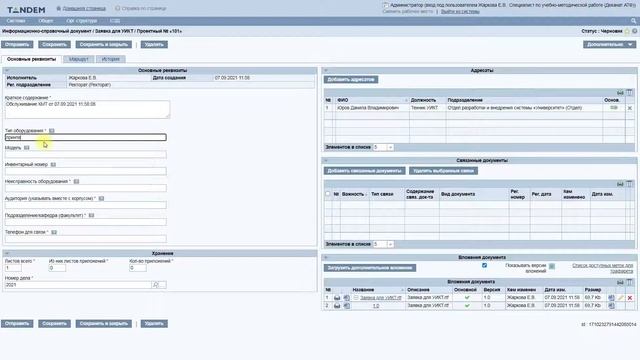Click the inventory number input field
This screenshot has width=640, height=360.
click(86, 171)
